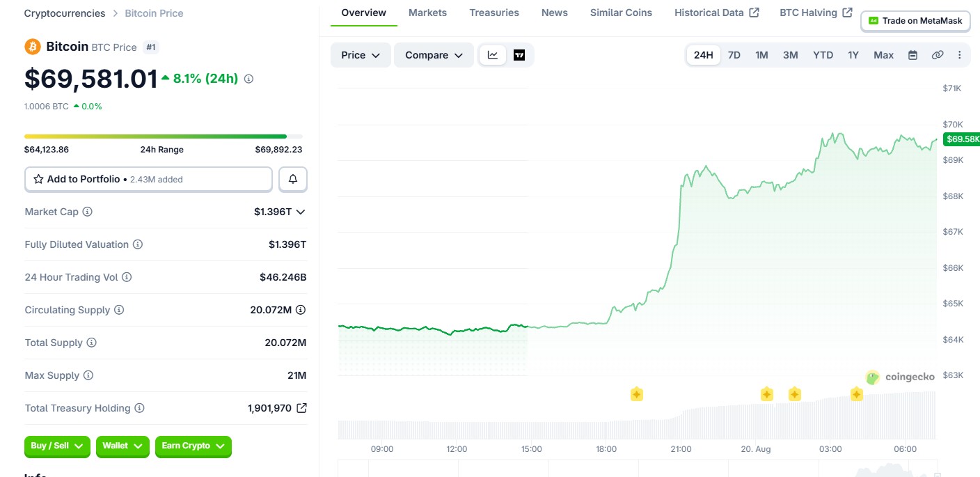The width and height of the screenshot is (980, 477).
Task: Click the 24h Range progress bar
Action: [164, 136]
